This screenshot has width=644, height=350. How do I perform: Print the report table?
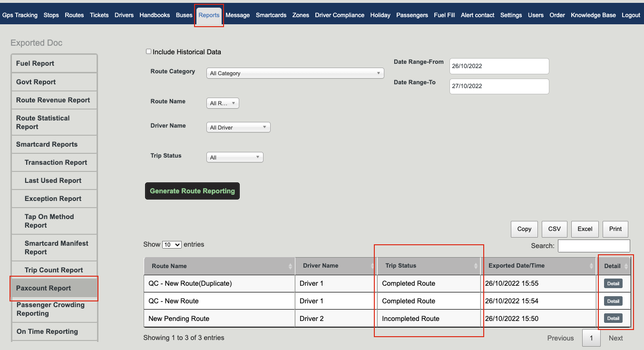[615, 229]
